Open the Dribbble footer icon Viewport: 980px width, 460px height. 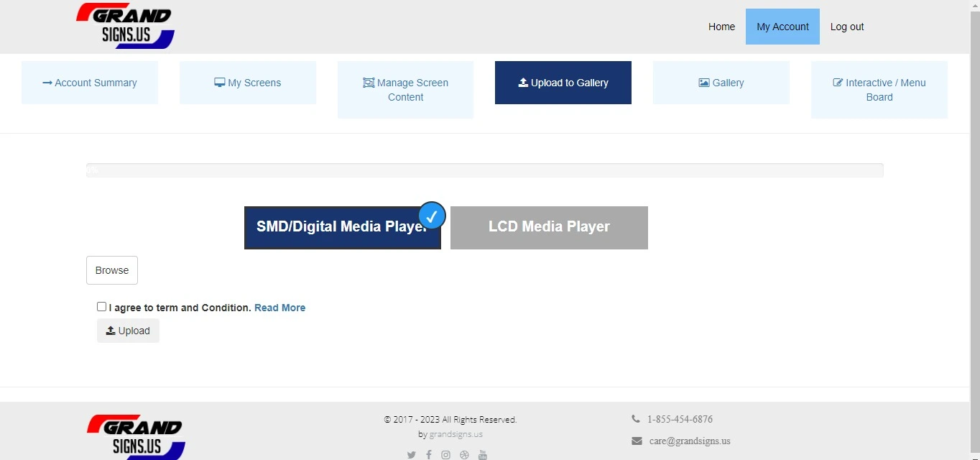pos(464,455)
